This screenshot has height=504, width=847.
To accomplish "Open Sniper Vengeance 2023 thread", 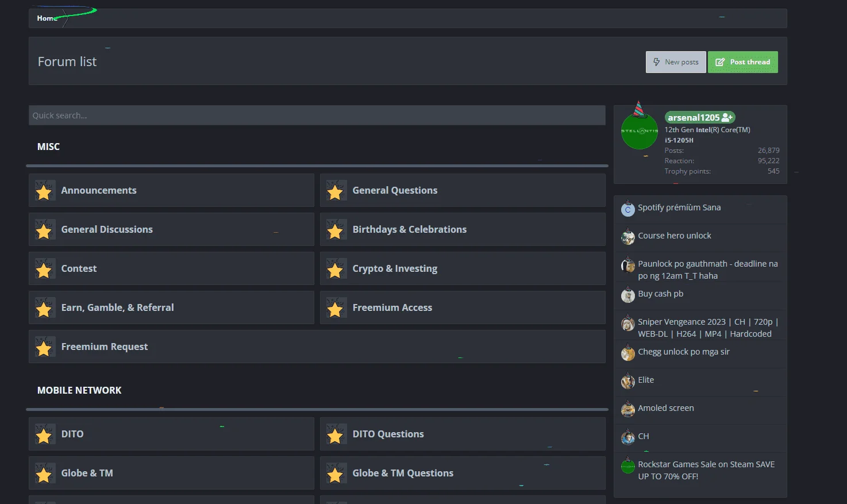I will pyautogui.click(x=708, y=328).
